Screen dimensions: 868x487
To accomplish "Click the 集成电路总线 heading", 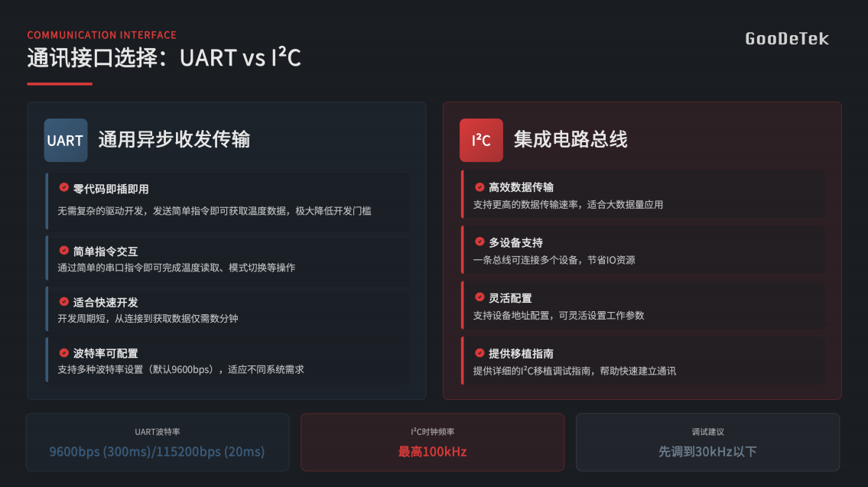I will tap(571, 139).
